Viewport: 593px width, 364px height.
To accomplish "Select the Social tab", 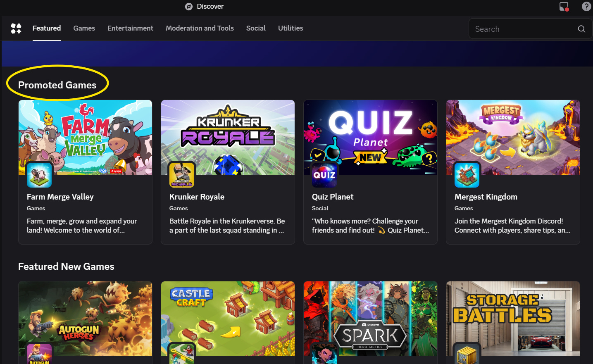I will (256, 28).
